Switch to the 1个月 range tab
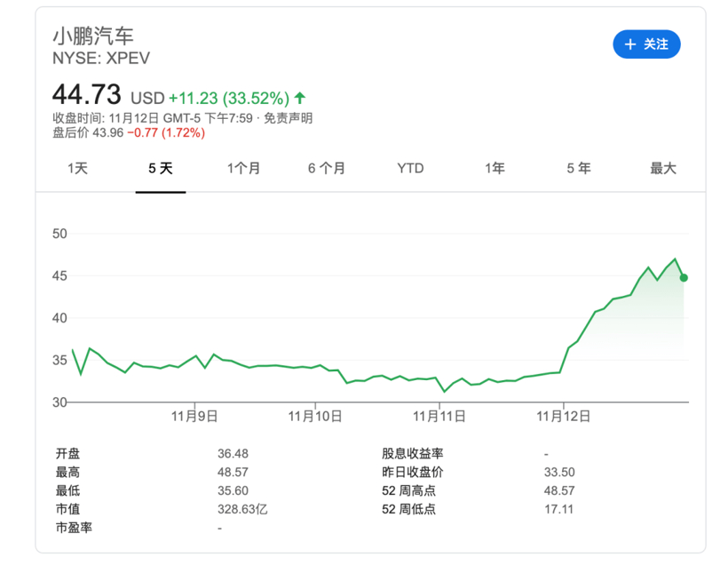The height and width of the screenshot is (565, 728). (243, 168)
